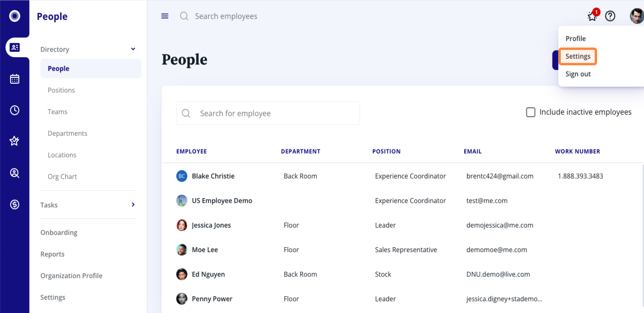Viewport: 644px width, 313px height.
Task: Collapse the Directory section chevron
Action: click(133, 49)
